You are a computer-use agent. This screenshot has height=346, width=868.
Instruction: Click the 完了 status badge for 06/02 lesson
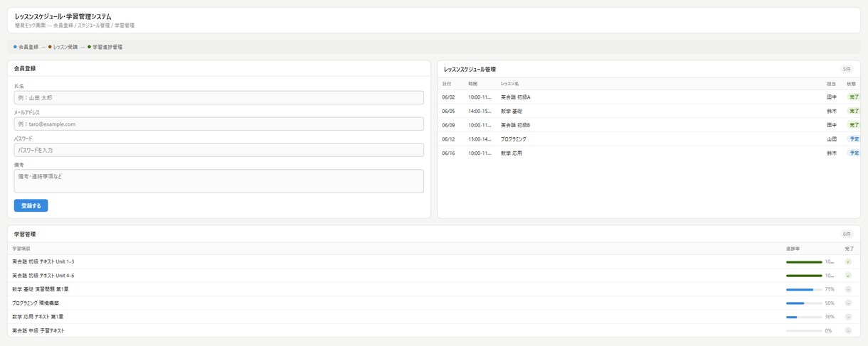coord(854,97)
